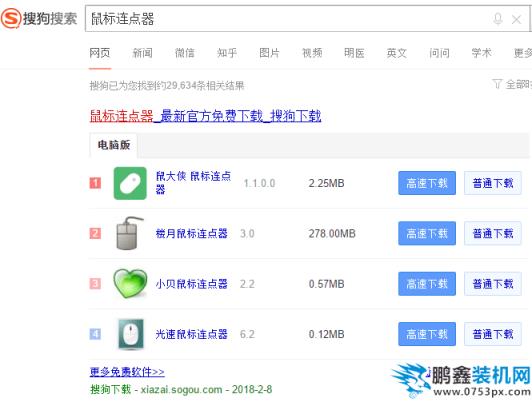Click the microphone voice search icon
The image size is (532, 402).
pyautogui.click(x=497, y=19)
